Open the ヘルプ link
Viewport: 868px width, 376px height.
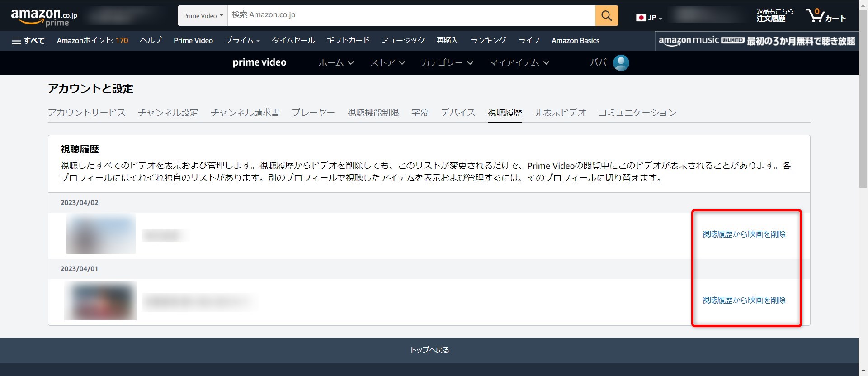pyautogui.click(x=151, y=41)
